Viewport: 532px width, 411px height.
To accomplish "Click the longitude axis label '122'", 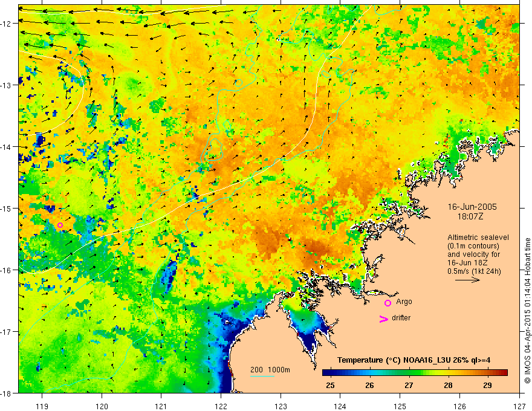I will click(221, 406).
